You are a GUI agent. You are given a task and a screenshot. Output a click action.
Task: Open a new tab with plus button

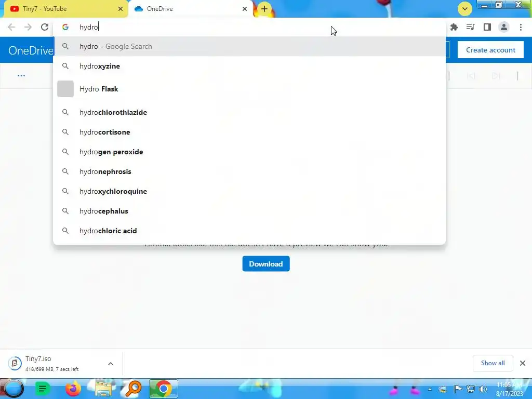[264, 9]
